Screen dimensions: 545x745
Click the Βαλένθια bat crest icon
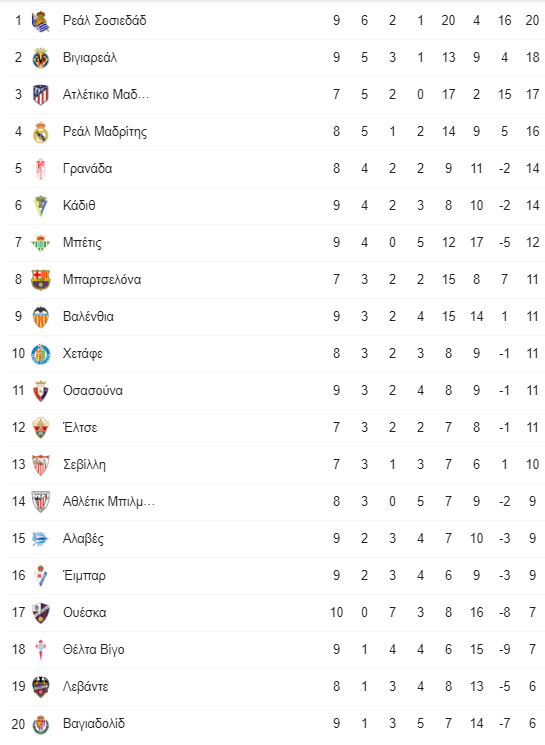40,317
